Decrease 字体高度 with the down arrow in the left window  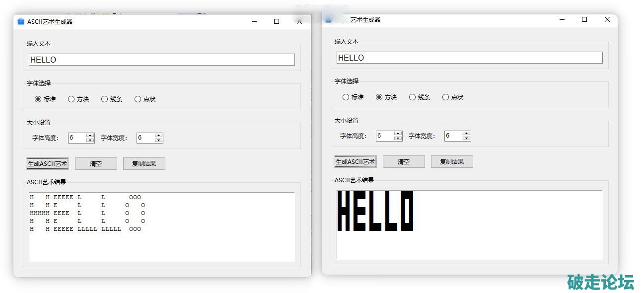[x=90, y=141]
